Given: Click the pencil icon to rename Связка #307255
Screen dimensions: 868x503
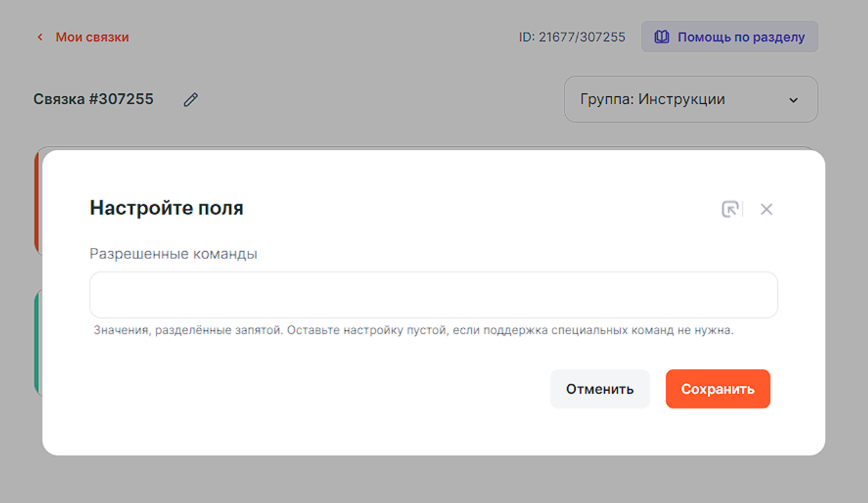Looking at the screenshot, I should pyautogui.click(x=191, y=99).
